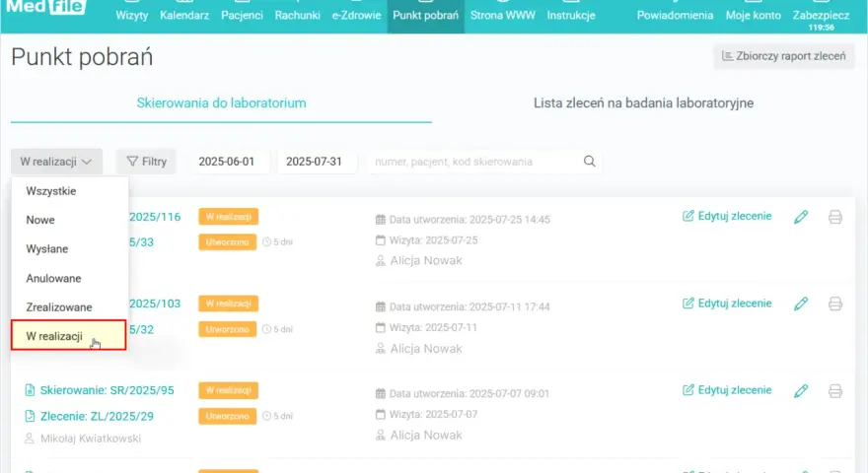Click the chart icon in Zbiorczy raport zleceń
The width and height of the screenshot is (868, 473).
tap(727, 56)
